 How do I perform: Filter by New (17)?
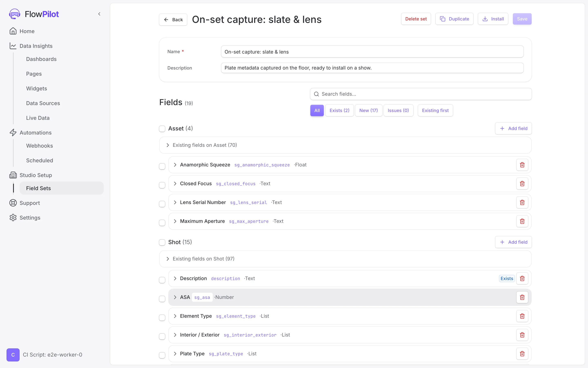[x=368, y=110]
